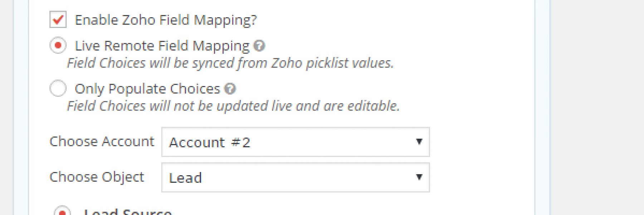Click the question mark icon after Live Remote Field Mapping
The height and width of the screenshot is (215, 644).
point(259,45)
